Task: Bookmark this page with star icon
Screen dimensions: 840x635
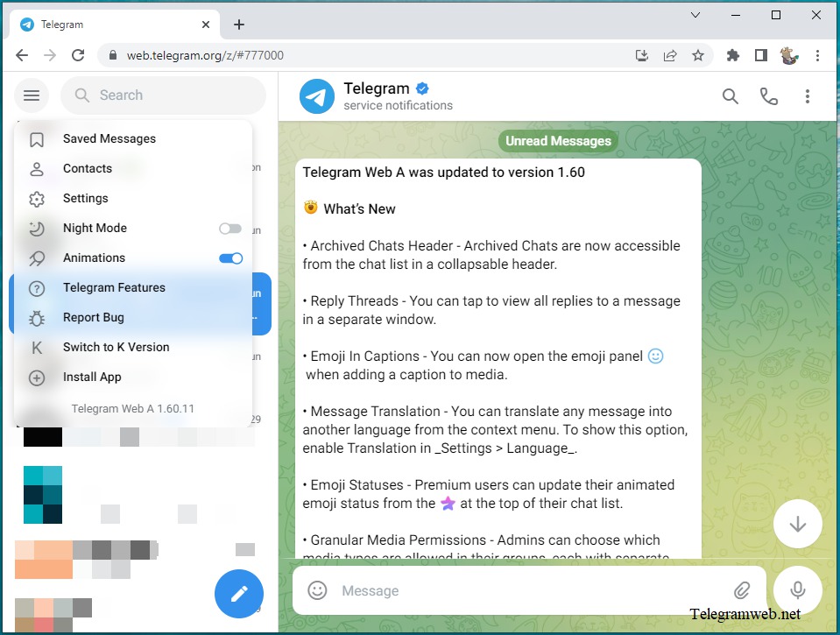Action: click(697, 55)
